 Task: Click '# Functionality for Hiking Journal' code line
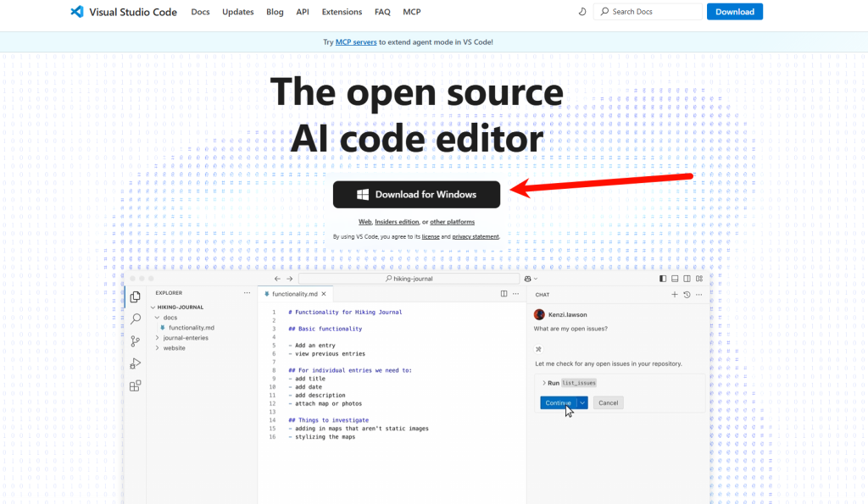(346, 312)
